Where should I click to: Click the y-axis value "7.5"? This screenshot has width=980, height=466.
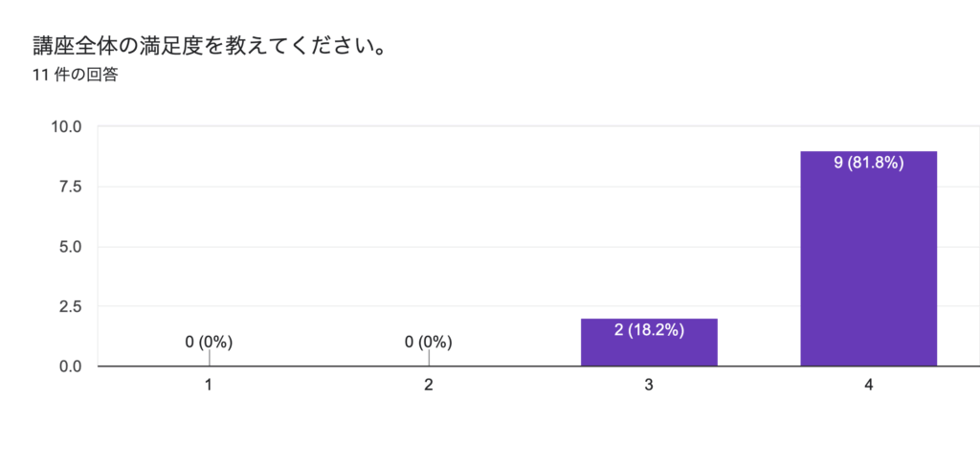(x=71, y=187)
